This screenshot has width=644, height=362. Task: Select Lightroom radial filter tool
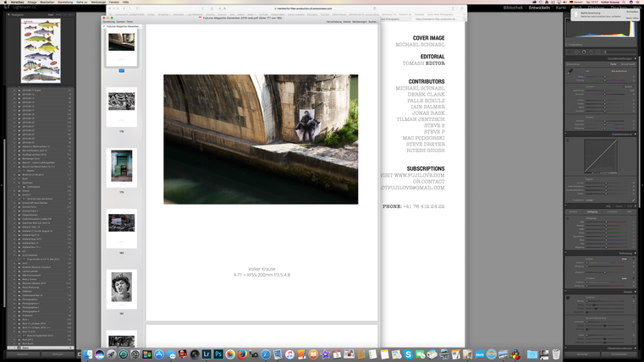pos(598,52)
